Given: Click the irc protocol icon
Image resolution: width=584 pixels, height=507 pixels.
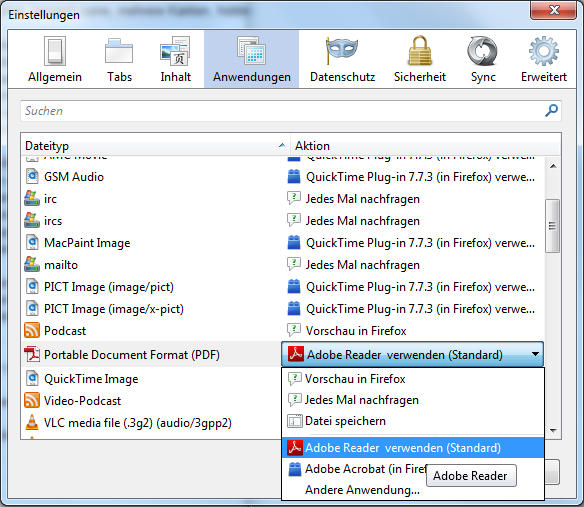Looking at the screenshot, I should pos(32,199).
